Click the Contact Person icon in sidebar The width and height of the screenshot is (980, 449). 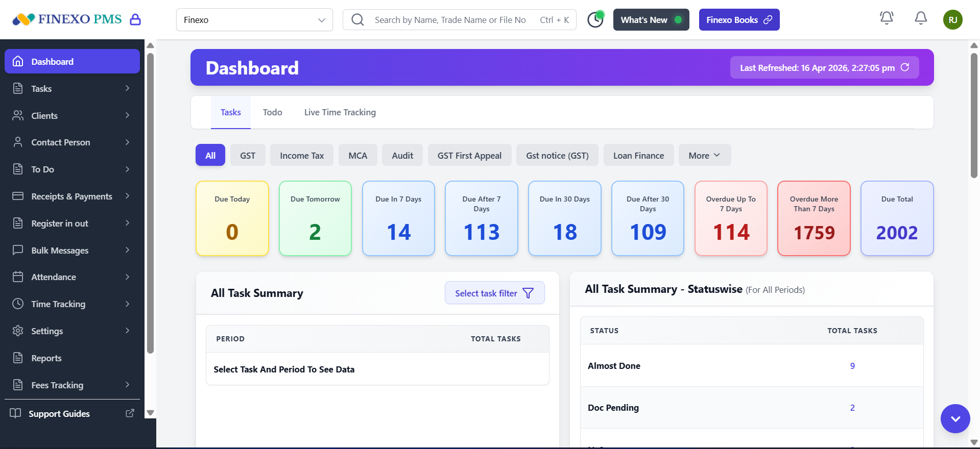tap(18, 142)
